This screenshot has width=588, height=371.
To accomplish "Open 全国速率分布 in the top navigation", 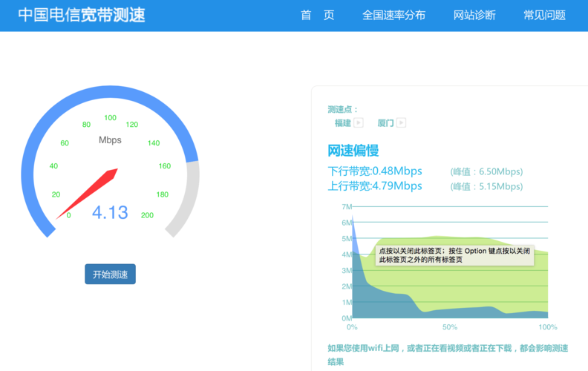I will click(x=393, y=15).
